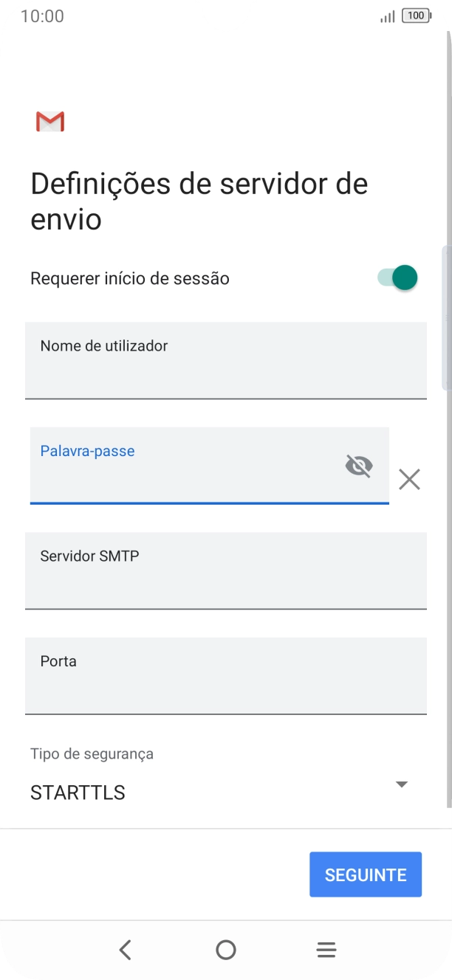Open recent apps with the hamburger icon
452x980 pixels.
326,950
